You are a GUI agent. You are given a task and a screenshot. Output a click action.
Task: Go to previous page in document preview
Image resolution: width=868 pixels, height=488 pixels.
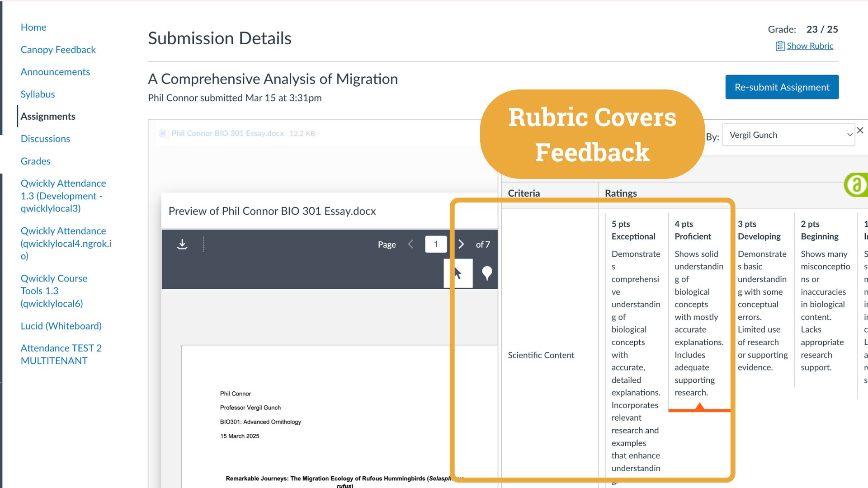click(410, 244)
